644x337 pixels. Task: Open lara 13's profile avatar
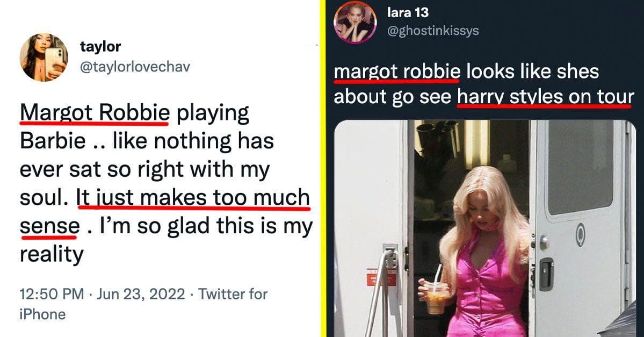(355, 21)
